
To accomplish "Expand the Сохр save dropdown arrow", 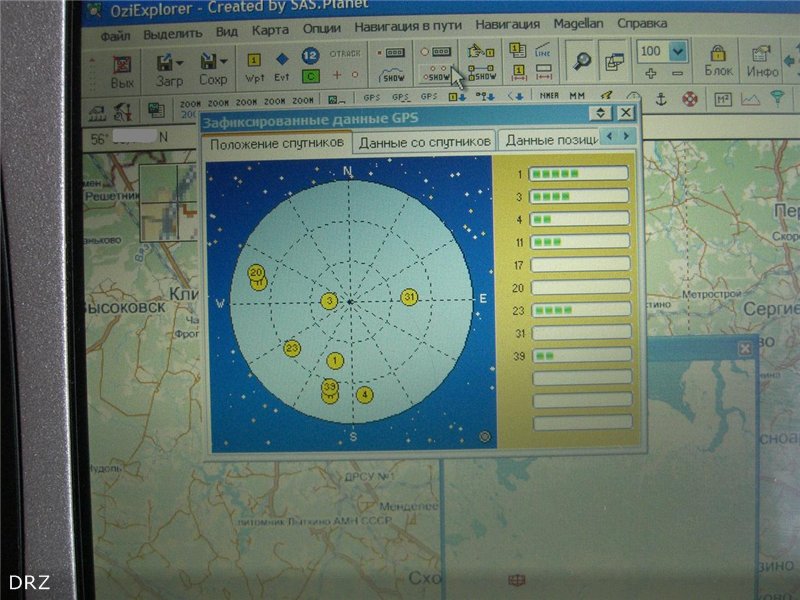I will point(223,62).
